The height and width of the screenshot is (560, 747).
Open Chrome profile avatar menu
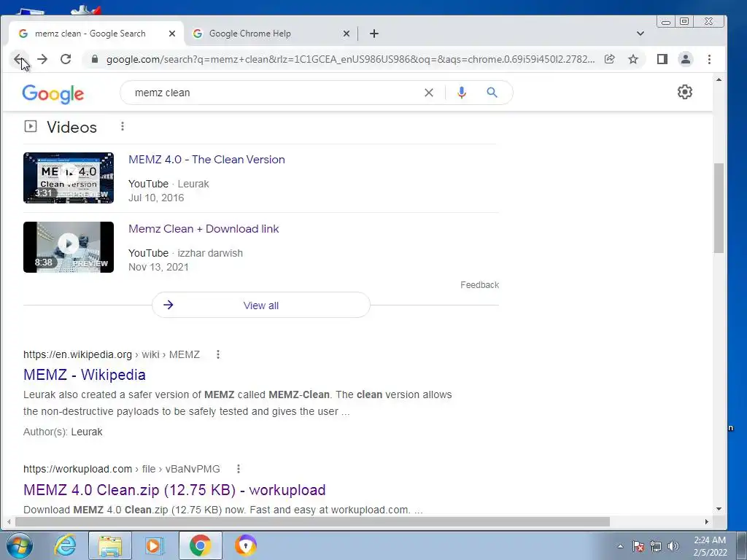click(x=686, y=59)
